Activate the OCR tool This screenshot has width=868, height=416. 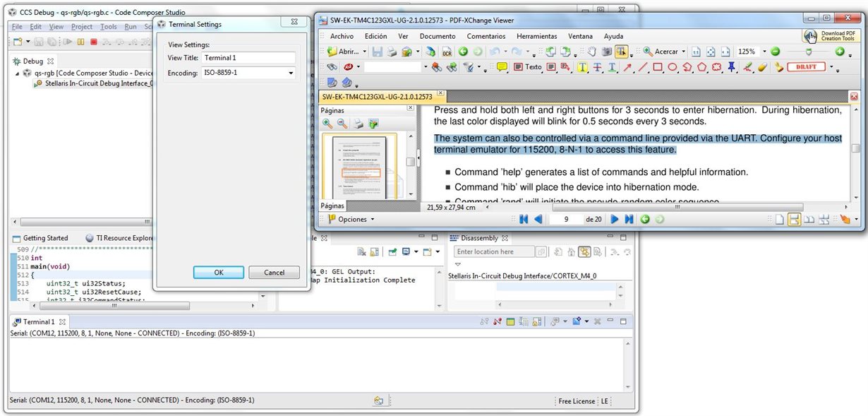446,52
